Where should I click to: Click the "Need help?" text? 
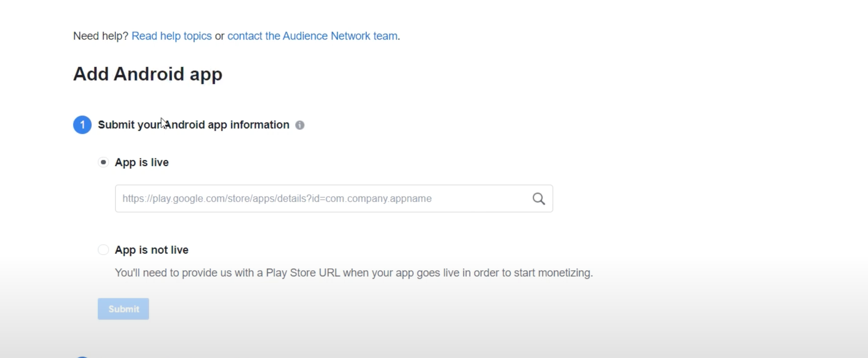(100, 36)
